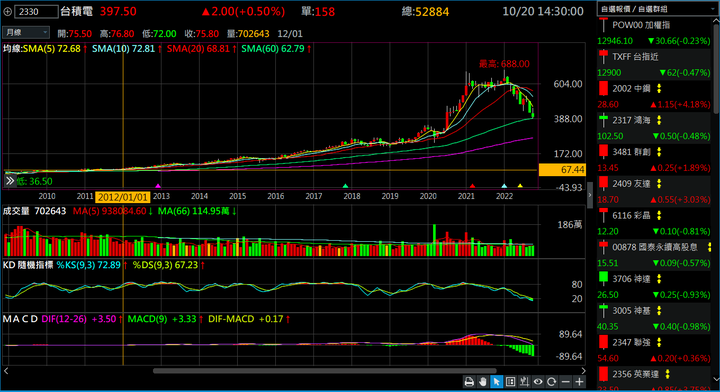Expand chart history with double-arrow icon
The width and height of the screenshot is (720, 392).
coord(10,181)
